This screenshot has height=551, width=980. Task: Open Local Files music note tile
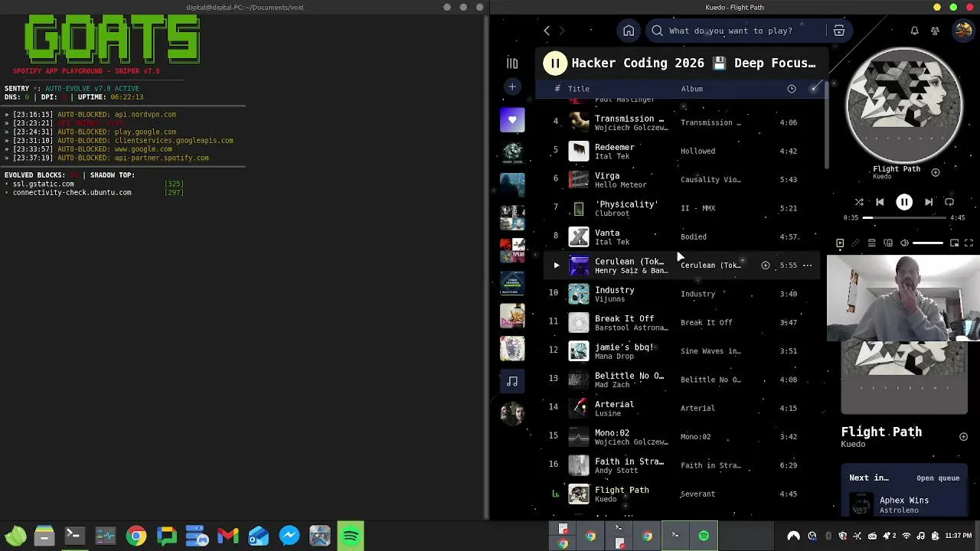click(x=512, y=380)
